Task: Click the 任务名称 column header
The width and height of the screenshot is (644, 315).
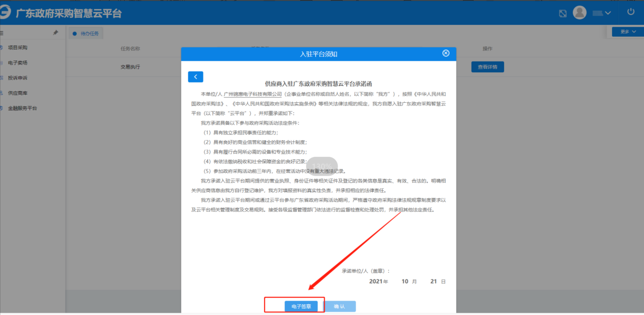Action: click(130, 49)
